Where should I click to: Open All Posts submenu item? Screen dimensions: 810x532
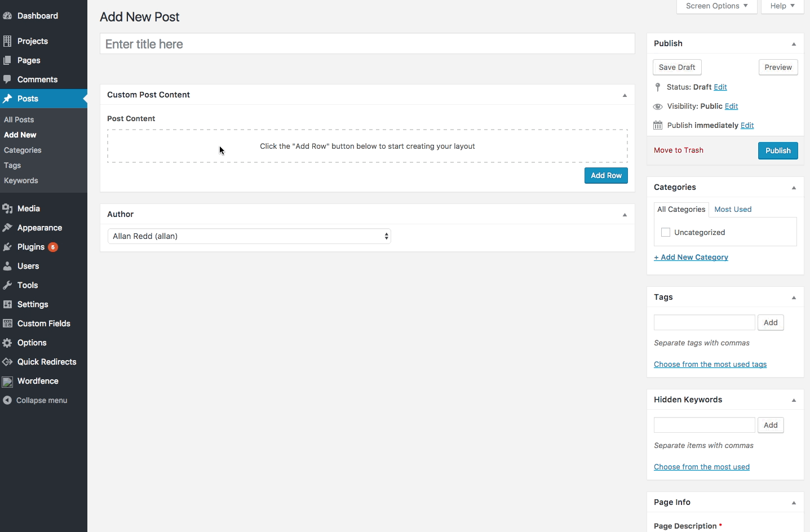click(19, 119)
